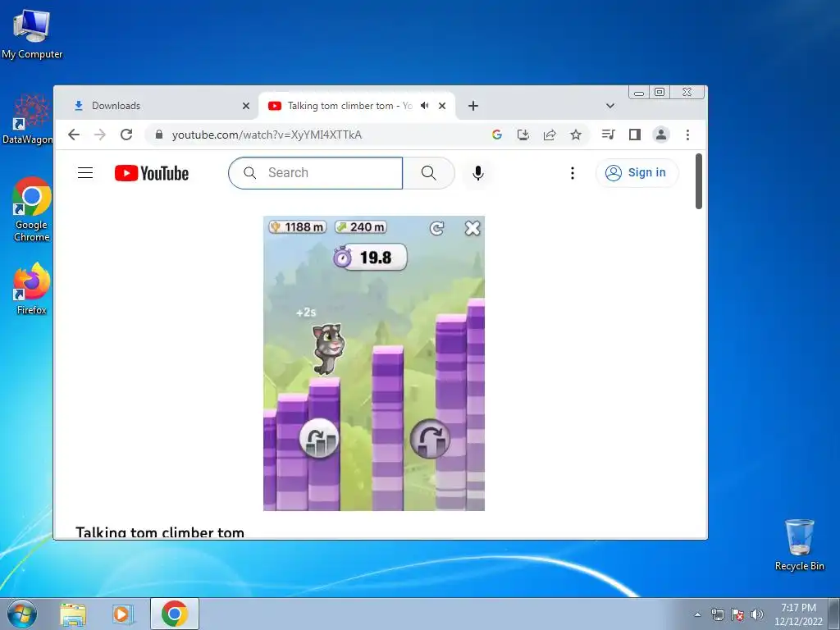
Task: Show hidden tray icons arrow
Action: coord(697,614)
